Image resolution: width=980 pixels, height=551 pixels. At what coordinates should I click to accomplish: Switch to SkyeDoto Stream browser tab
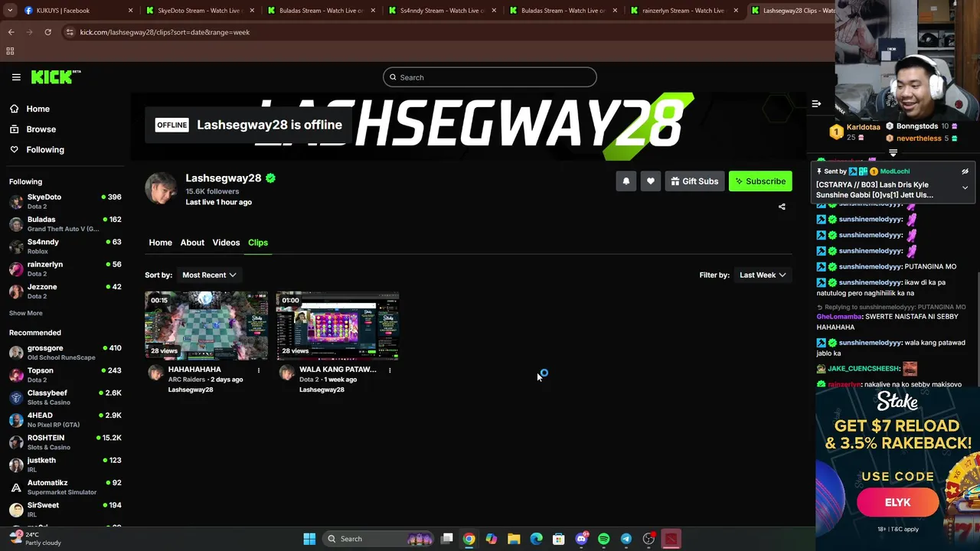pyautogui.click(x=200, y=10)
